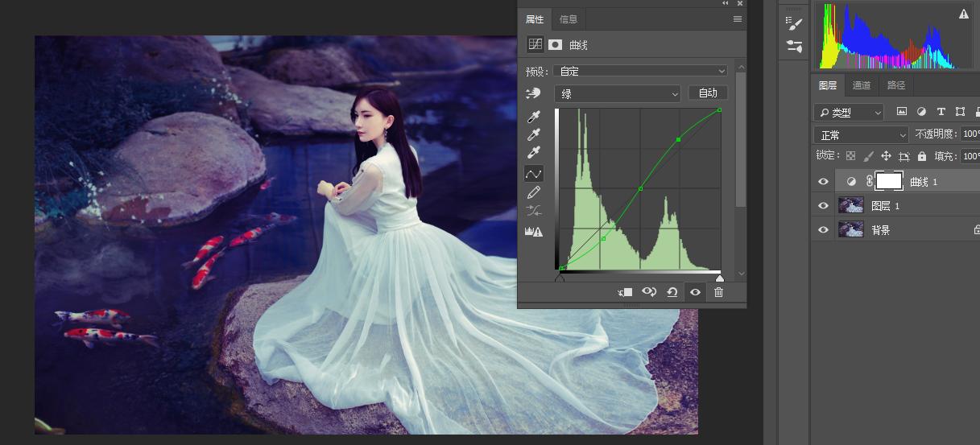
Task: Hide the 背景 layer
Action: click(823, 230)
